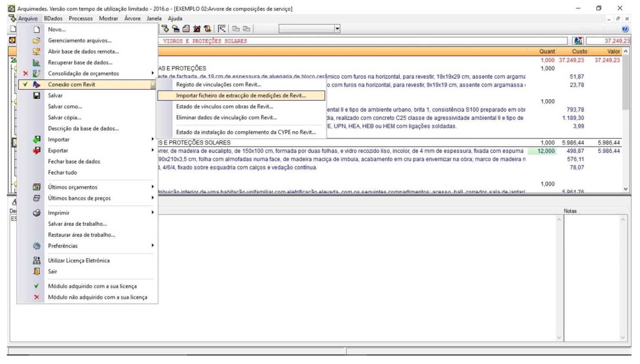Click the Recuperar base de dados icon

click(x=37, y=63)
